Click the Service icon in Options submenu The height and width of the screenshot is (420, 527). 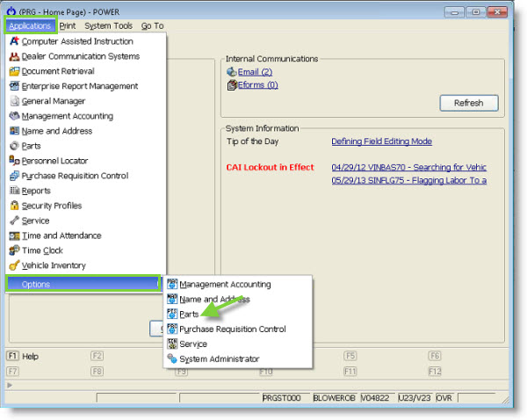point(172,344)
